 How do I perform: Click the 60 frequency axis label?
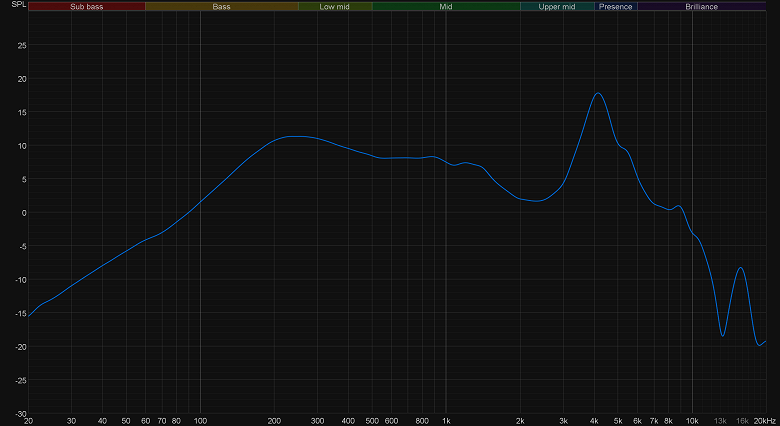[145, 421]
